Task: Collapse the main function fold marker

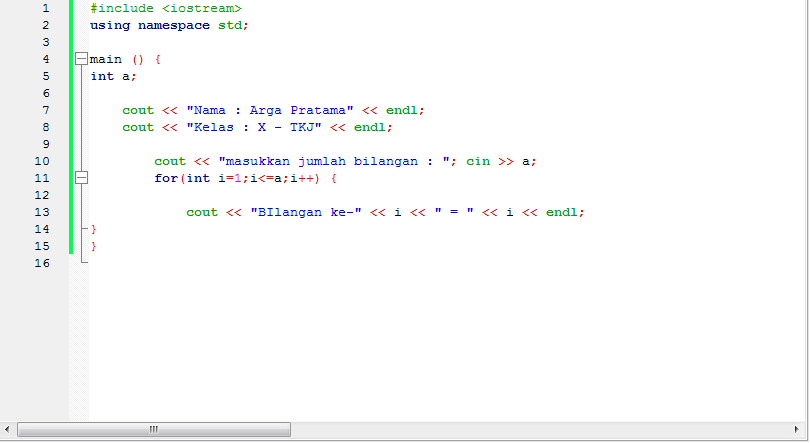Action: point(81,58)
